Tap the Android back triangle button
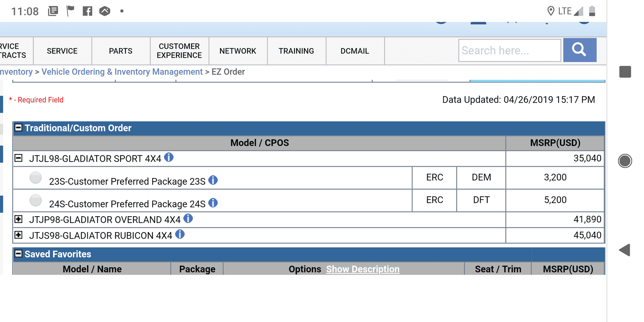The height and width of the screenshot is (322, 644). tap(624, 250)
